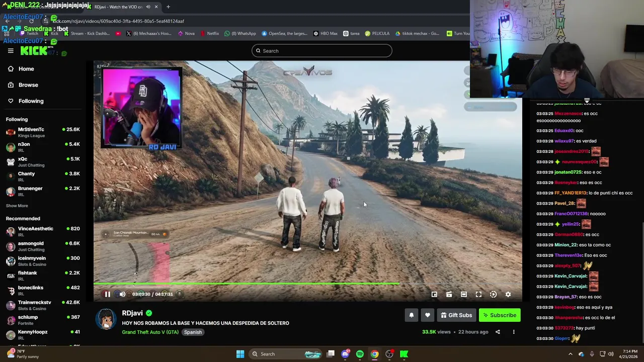The height and width of the screenshot is (362, 644).
Task: Open OpenSea bookmark
Action: coord(284,33)
